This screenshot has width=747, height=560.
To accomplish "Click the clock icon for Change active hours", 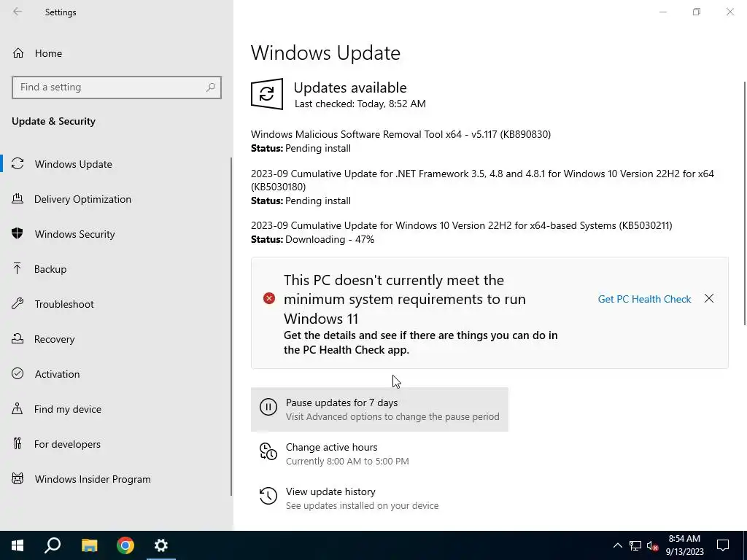I will (268, 451).
